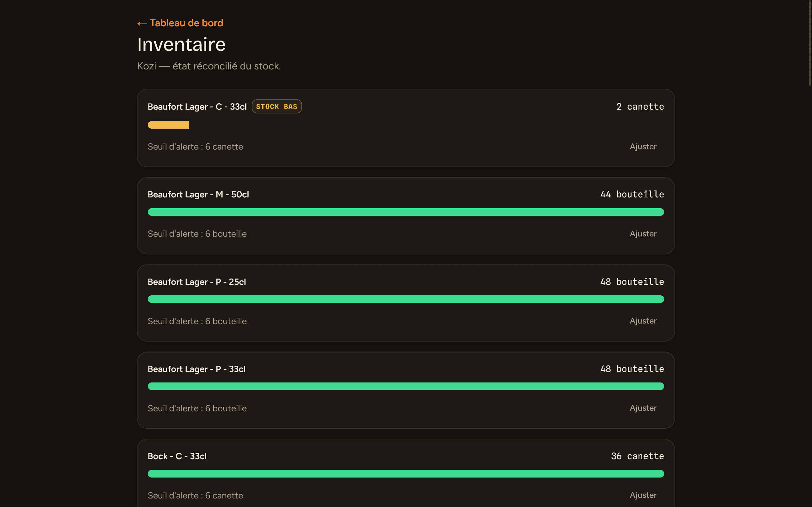Click Ajuster for Beaufort Lager P 33cl
Image resolution: width=812 pixels, height=507 pixels.
(643, 408)
